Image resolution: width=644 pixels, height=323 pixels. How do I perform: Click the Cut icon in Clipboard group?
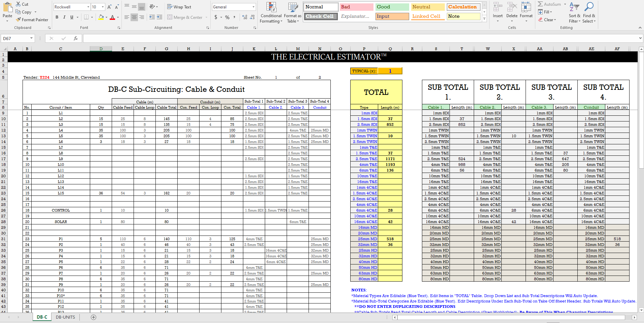click(x=18, y=4)
